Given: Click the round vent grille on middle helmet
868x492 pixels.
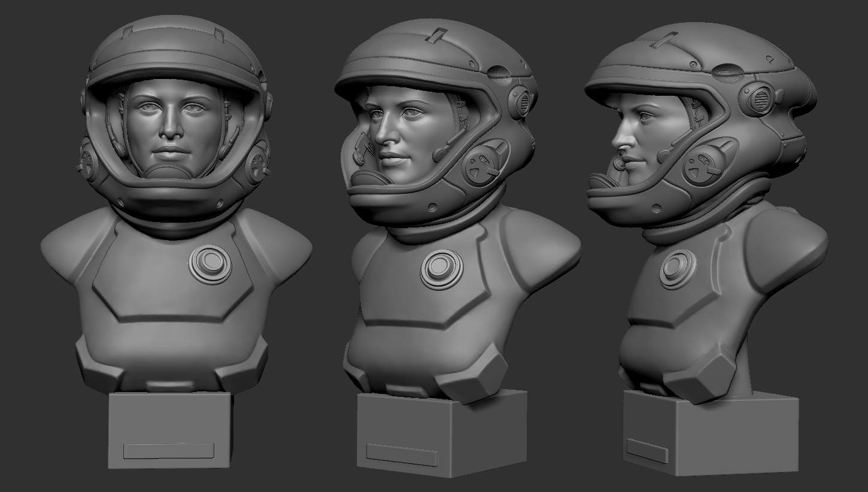Looking at the screenshot, I should tap(519, 101).
